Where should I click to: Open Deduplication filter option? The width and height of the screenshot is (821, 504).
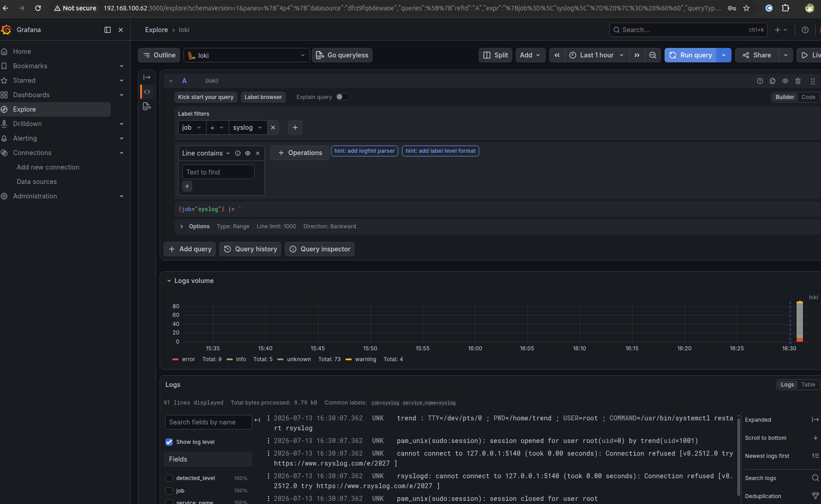[x=816, y=496]
